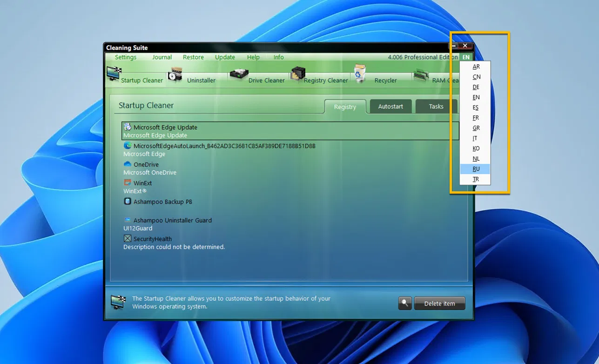This screenshot has width=599, height=364.
Task: Toggle the EN language selector in the menu bar
Action: [x=466, y=57]
